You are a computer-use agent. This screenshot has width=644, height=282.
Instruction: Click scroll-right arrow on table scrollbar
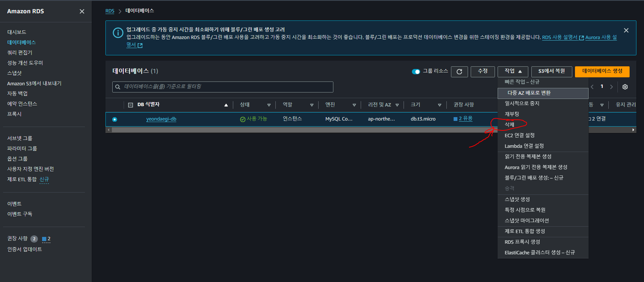click(x=633, y=130)
